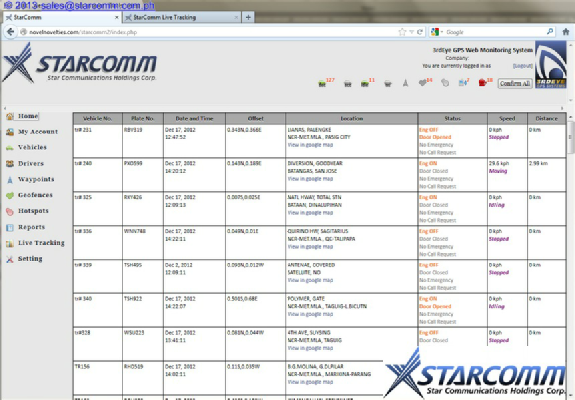Bookmark this page with star icon
575x400 pixels.
pos(402,32)
